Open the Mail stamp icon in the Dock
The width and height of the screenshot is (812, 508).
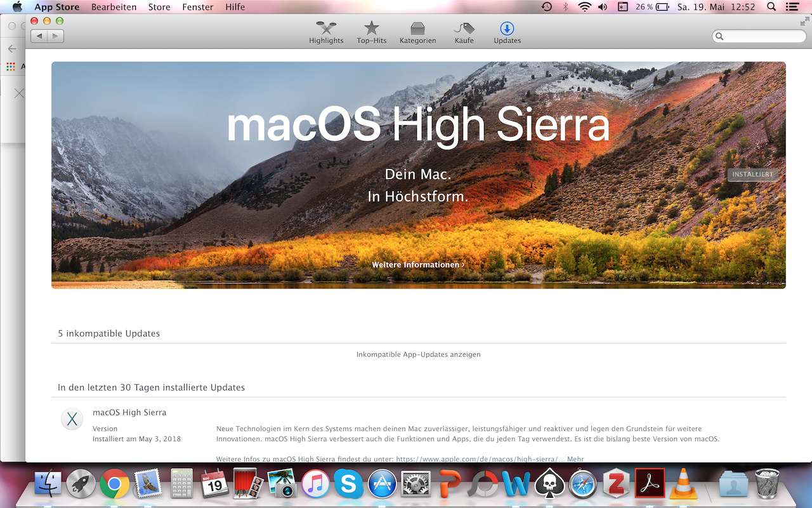[x=148, y=484]
